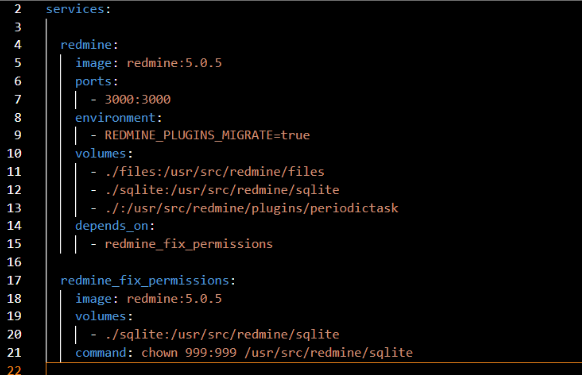
Task: Click the image key on line 18
Action: [93, 299]
